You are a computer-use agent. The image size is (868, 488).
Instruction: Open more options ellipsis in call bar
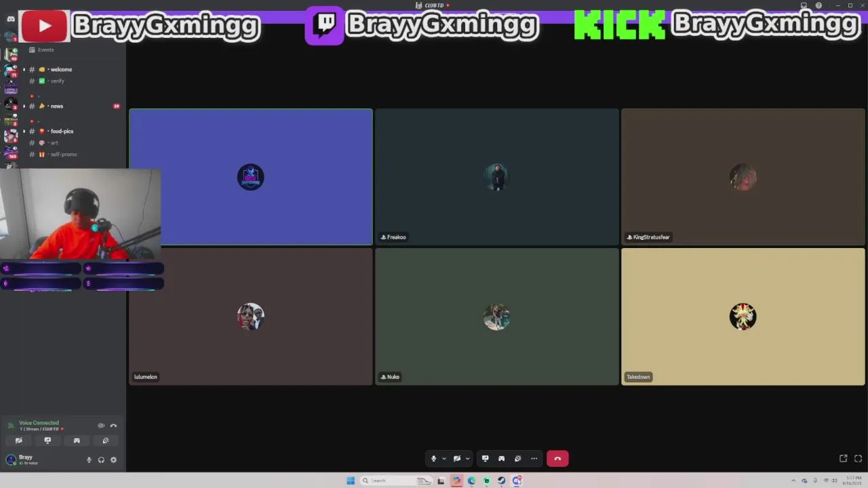(x=534, y=459)
